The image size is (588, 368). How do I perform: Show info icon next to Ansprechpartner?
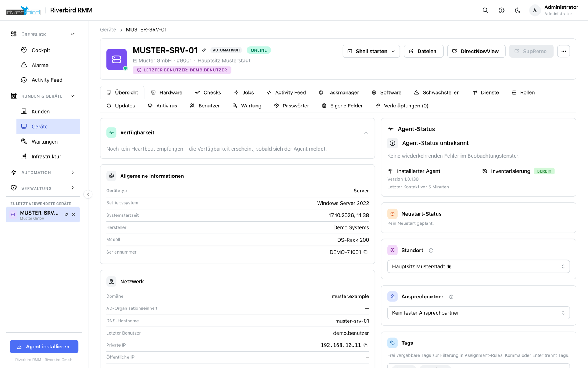tap(451, 297)
